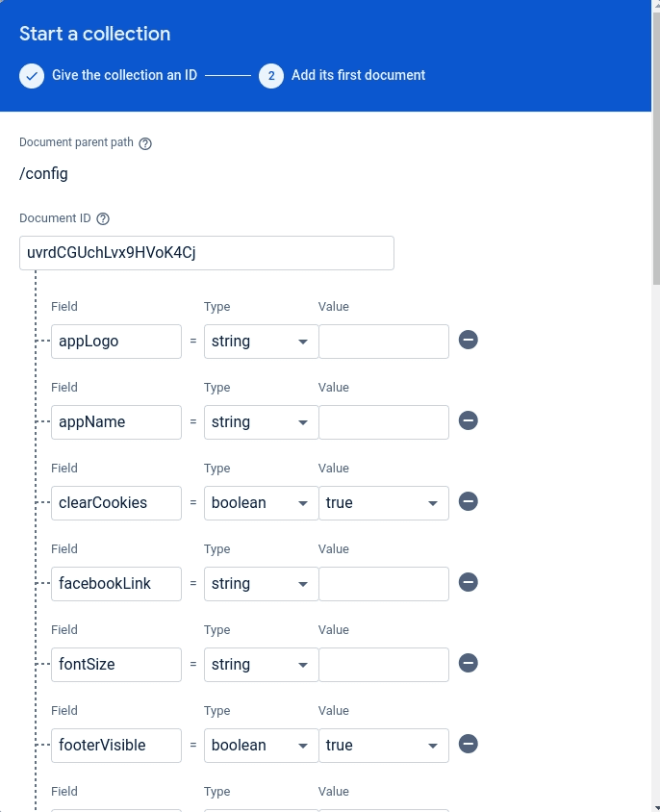Show help for Document parent path
Screen dimensions: 660x812
pos(145,143)
